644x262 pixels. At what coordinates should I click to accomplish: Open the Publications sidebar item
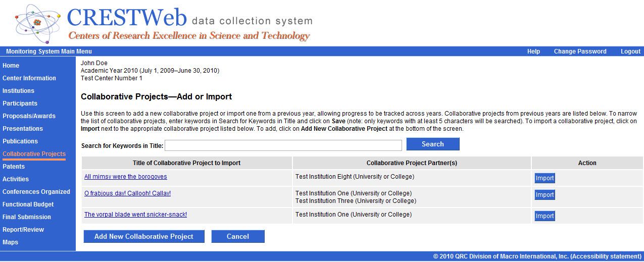20,141
